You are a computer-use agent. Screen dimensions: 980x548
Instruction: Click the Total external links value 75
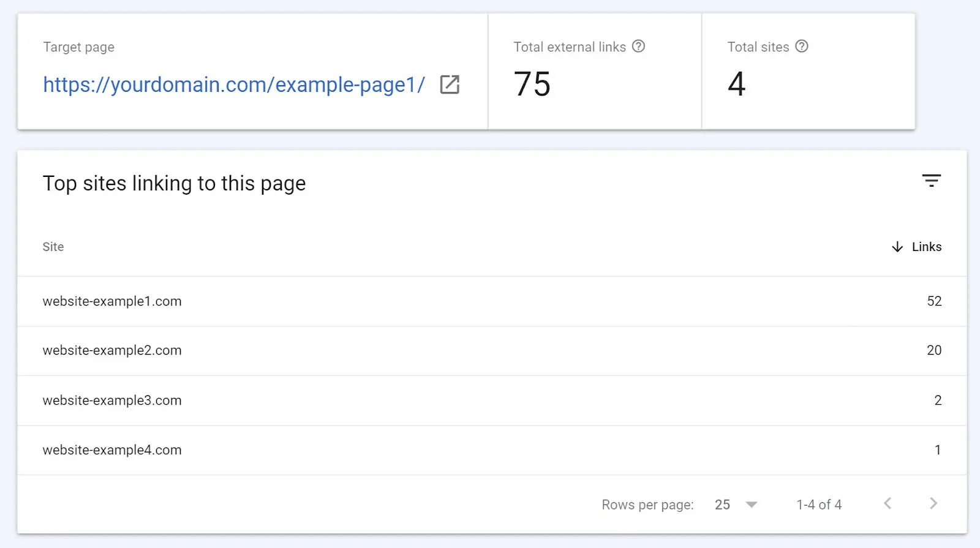click(x=532, y=84)
